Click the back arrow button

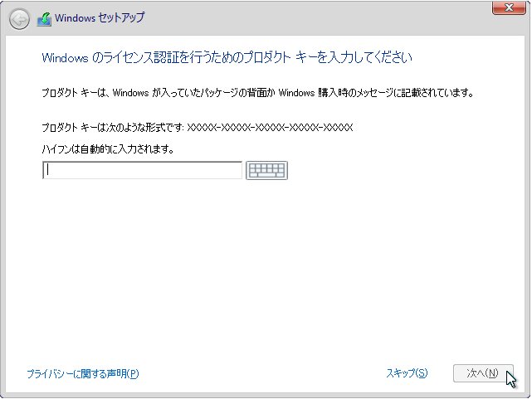19,19
